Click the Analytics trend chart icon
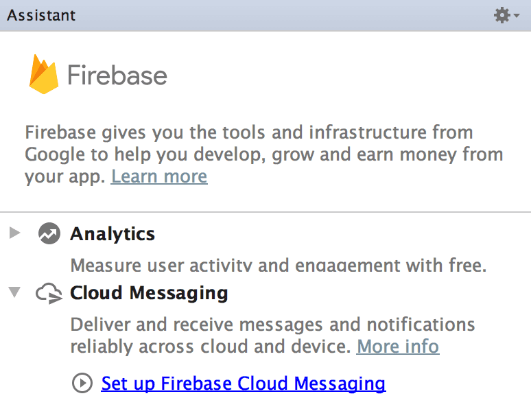The height and width of the screenshot is (420, 531). tap(49, 233)
